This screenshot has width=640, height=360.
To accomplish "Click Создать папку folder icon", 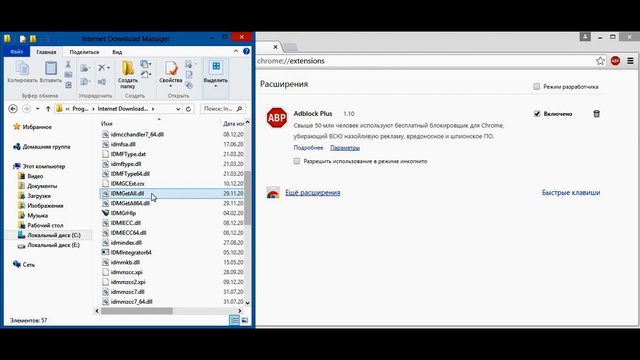I will (128, 69).
